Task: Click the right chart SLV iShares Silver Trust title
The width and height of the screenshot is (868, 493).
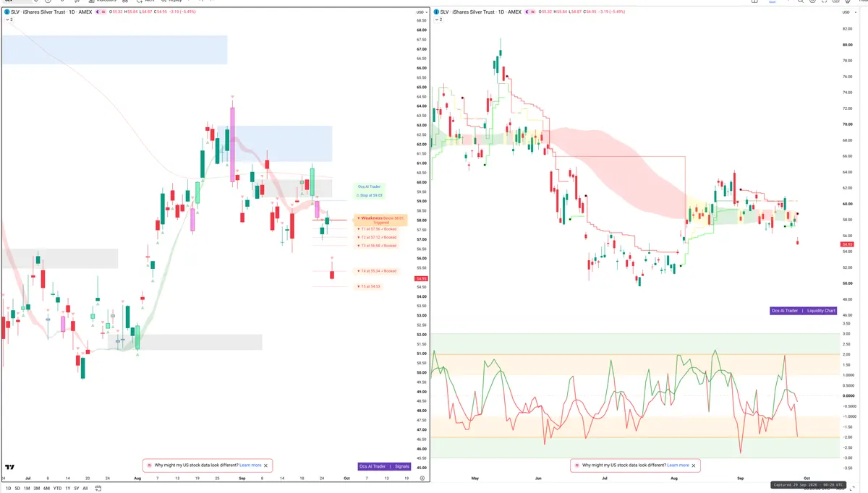Action: click(481, 12)
